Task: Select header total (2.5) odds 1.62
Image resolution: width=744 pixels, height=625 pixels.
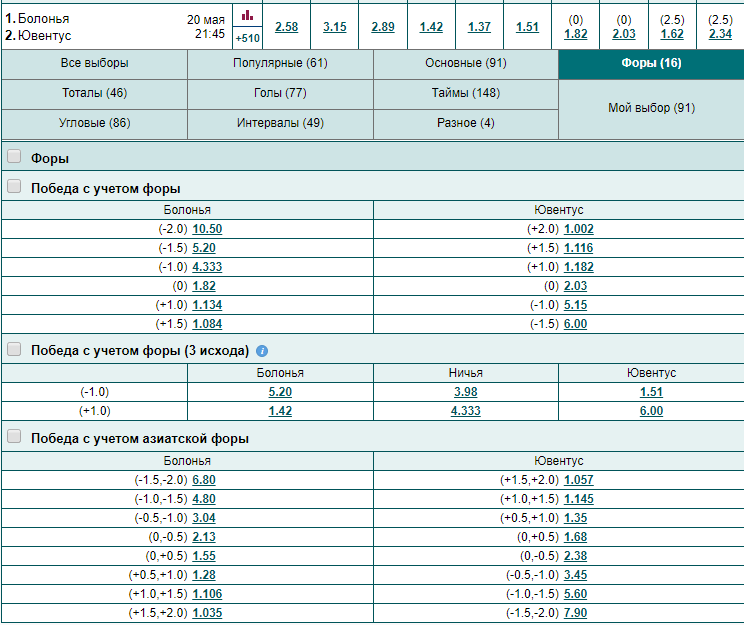Action: coord(672,34)
